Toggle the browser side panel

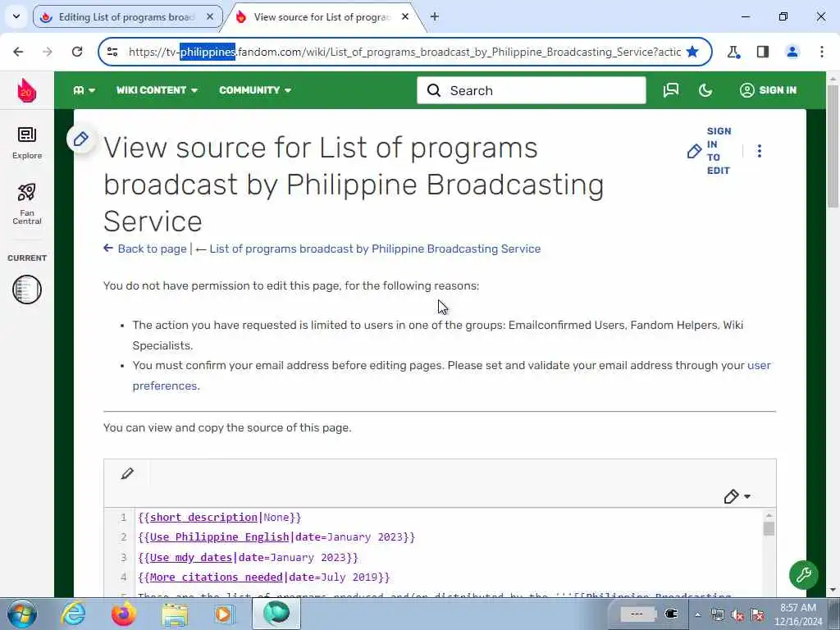[x=763, y=52]
